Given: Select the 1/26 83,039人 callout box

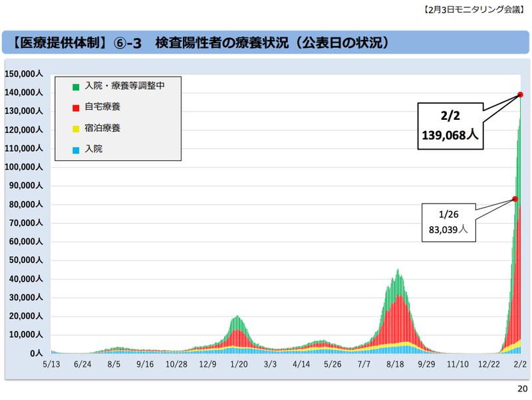Looking at the screenshot, I should [449, 223].
